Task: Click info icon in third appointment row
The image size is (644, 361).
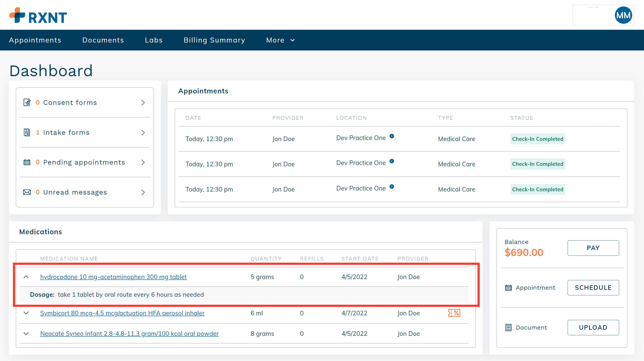Action: (x=392, y=187)
